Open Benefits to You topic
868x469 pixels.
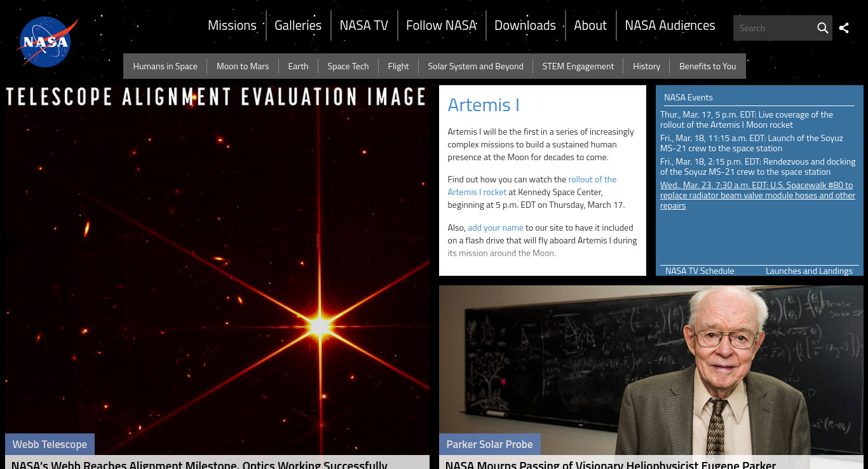(x=707, y=66)
